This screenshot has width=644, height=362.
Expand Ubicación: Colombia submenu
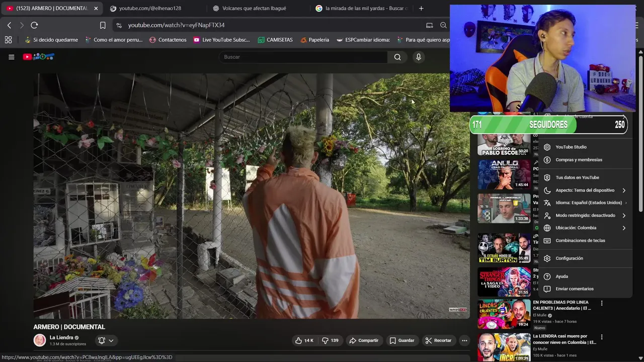click(x=585, y=228)
